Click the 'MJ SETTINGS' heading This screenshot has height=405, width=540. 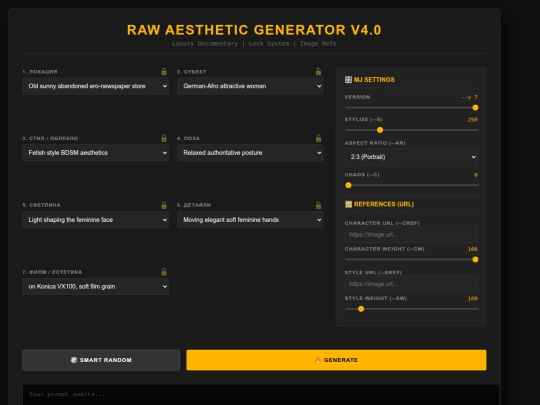374,80
